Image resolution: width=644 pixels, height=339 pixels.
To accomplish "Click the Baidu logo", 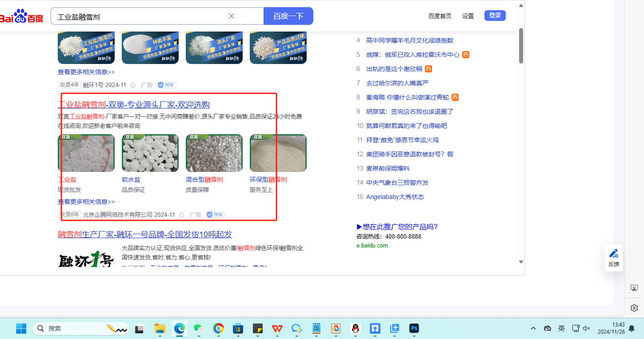I will point(21,16).
